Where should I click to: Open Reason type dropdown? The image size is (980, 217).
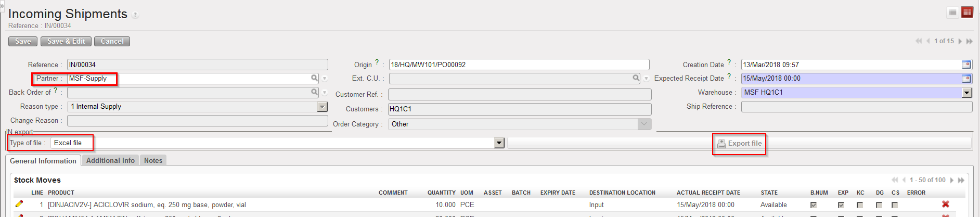(x=323, y=107)
